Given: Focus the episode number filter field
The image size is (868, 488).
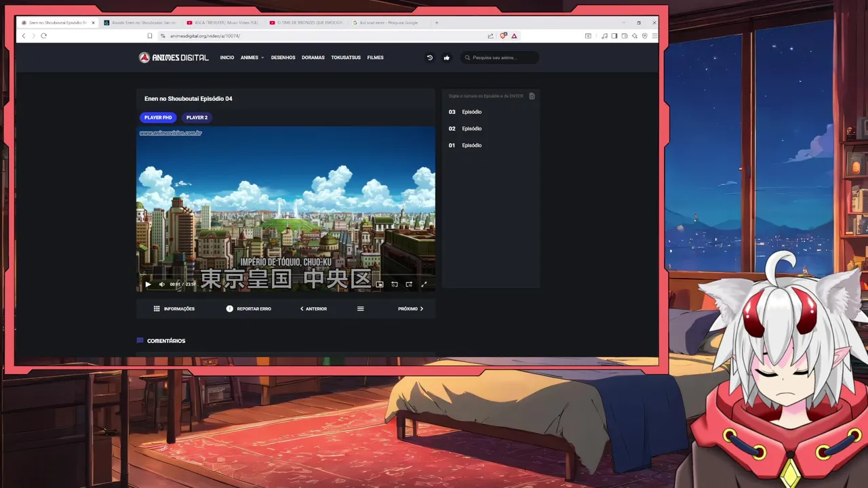Looking at the screenshot, I should click(x=486, y=96).
